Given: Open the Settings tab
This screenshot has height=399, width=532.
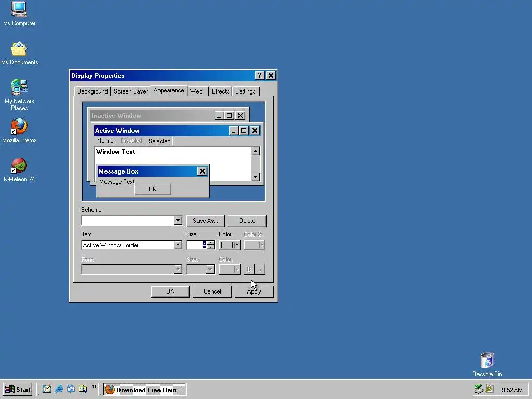Looking at the screenshot, I should coord(245,91).
